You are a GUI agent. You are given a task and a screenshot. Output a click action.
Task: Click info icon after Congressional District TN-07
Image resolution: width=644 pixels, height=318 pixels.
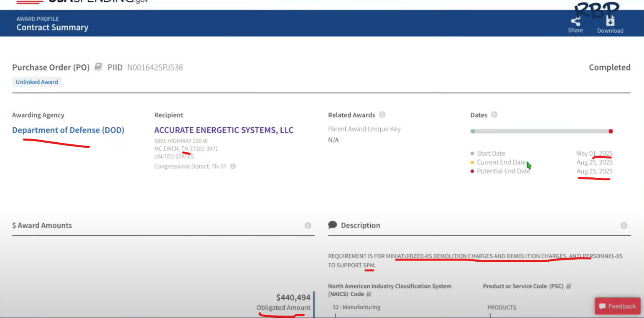(233, 166)
